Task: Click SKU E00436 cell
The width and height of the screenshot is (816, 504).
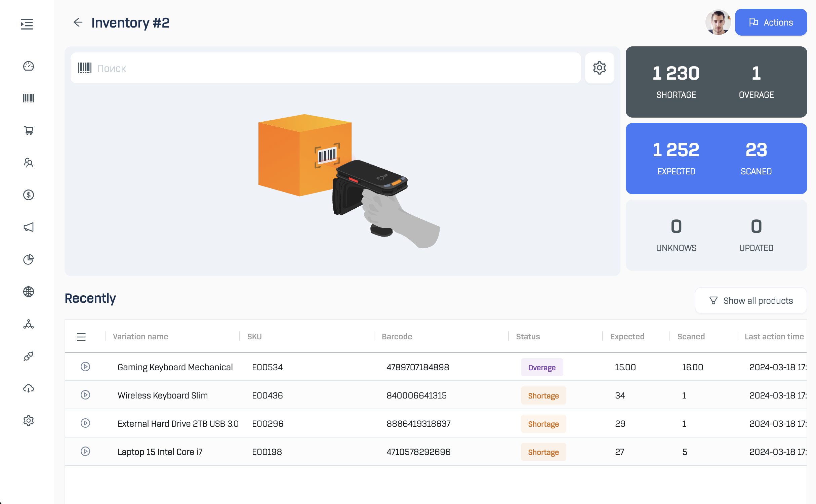Action: click(267, 395)
